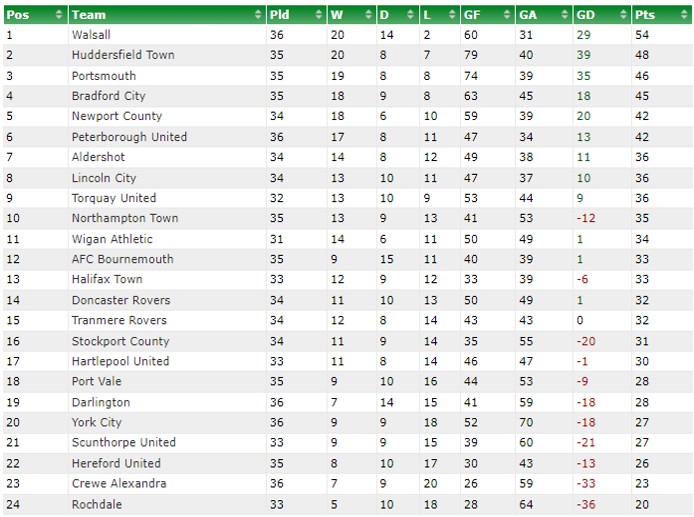Open the AFC Bournemouth team entry
Screen dimensions: 694x517
point(123,259)
